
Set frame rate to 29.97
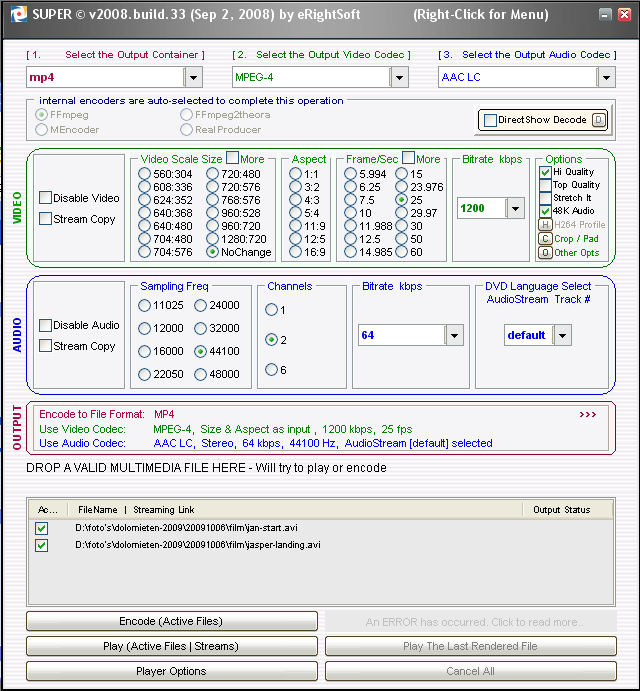pyautogui.click(x=402, y=213)
